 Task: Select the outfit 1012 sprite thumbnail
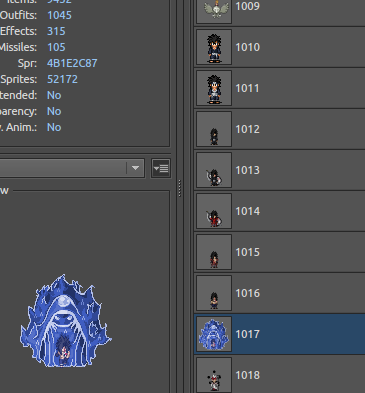[x=214, y=129]
